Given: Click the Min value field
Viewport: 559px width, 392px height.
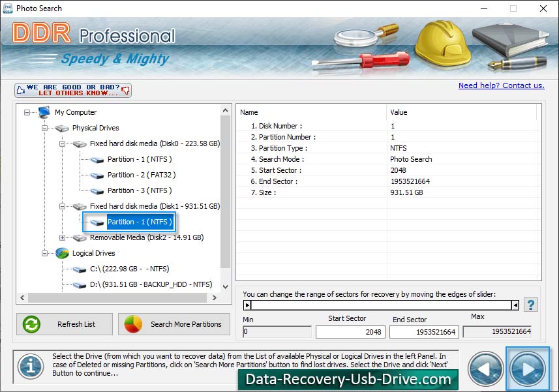Looking at the screenshot, I should (277, 332).
